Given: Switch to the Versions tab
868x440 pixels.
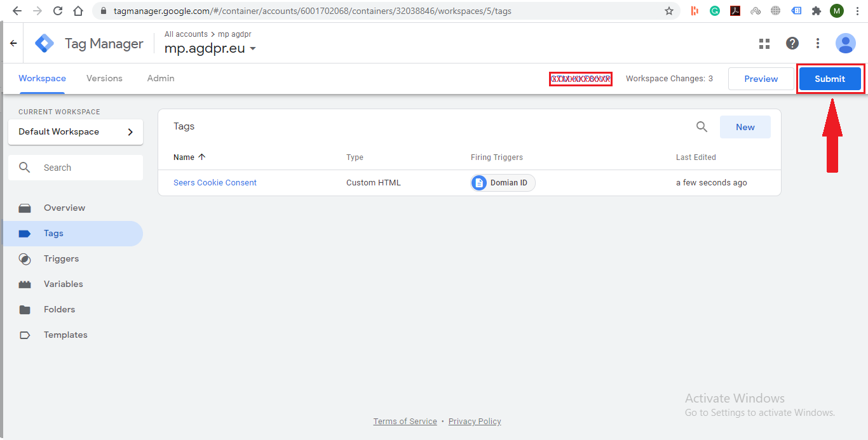Looking at the screenshot, I should 104,78.
